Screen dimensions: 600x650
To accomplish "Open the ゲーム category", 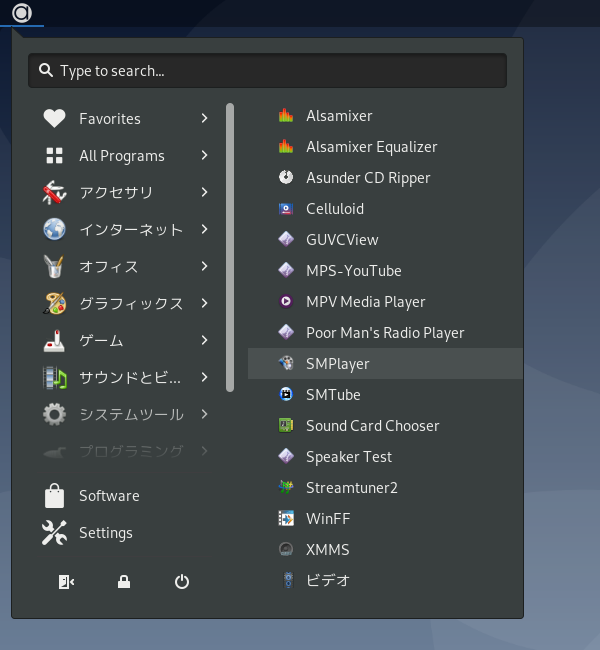I will (x=126, y=340).
